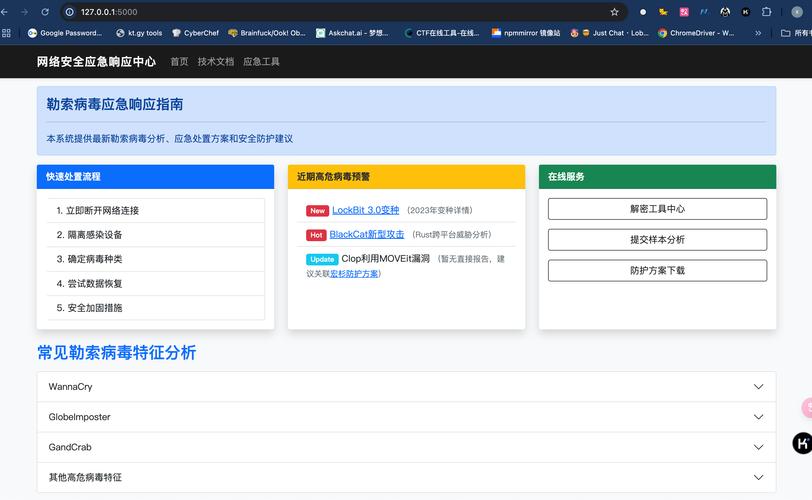Image resolution: width=812 pixels, height=500 pixels.
Task: Open the 首页 navigation item
Action: pyautogui.click(x=179, y=61)
